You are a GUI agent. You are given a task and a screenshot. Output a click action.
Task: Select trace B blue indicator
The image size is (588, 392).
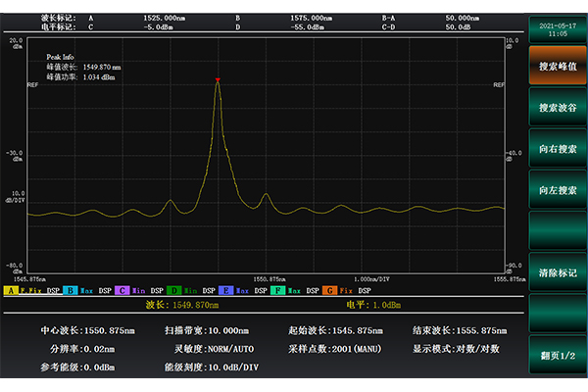[x=70, y=291]
